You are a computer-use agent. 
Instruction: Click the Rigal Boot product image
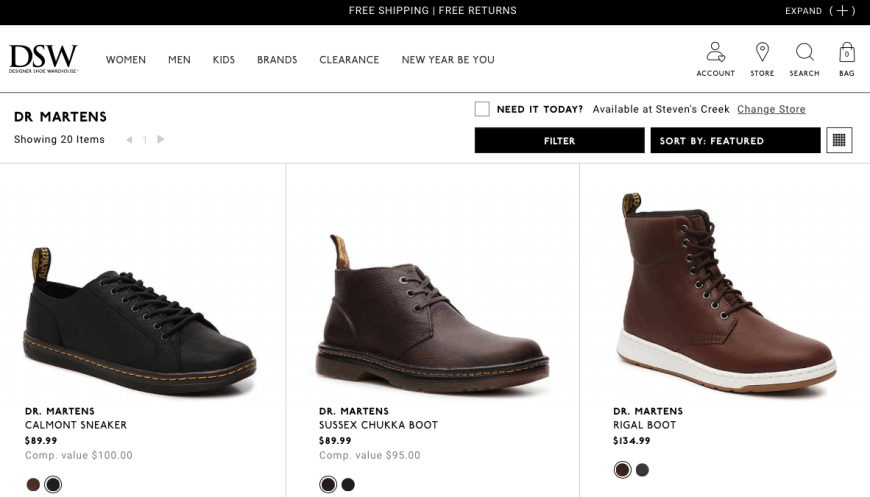coord(726,293)
